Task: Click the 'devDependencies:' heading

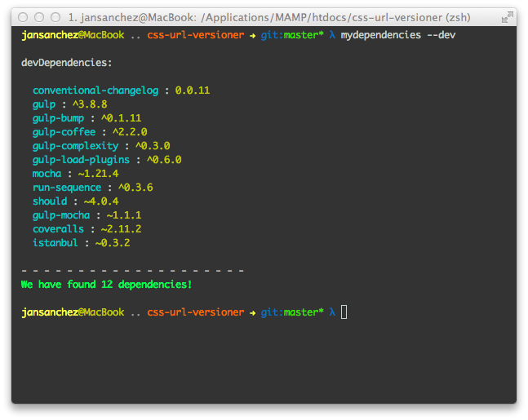Action: (x=67, y=63)
